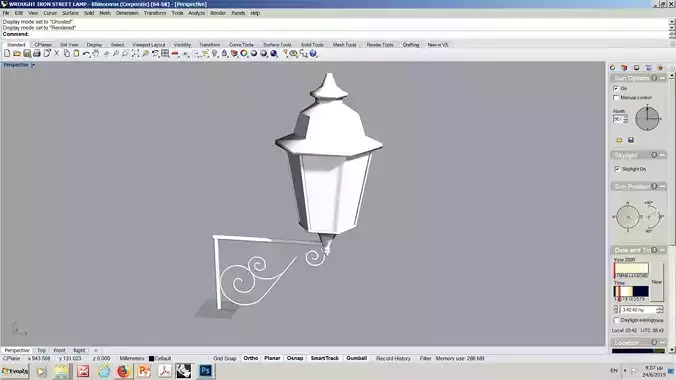This screenshot has height=380, width=676.
Task: Click the Copy icon in the toolbar
Action: tap(66, 53)
